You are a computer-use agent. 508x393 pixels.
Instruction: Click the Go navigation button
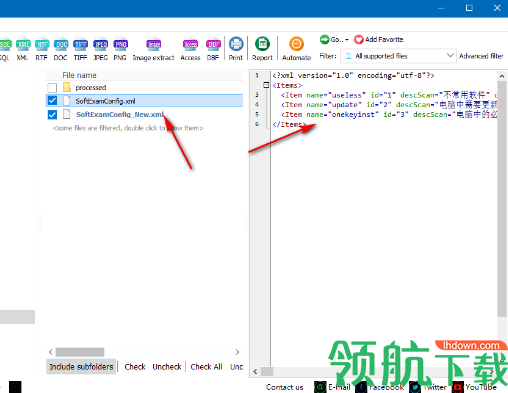(334, 39)
